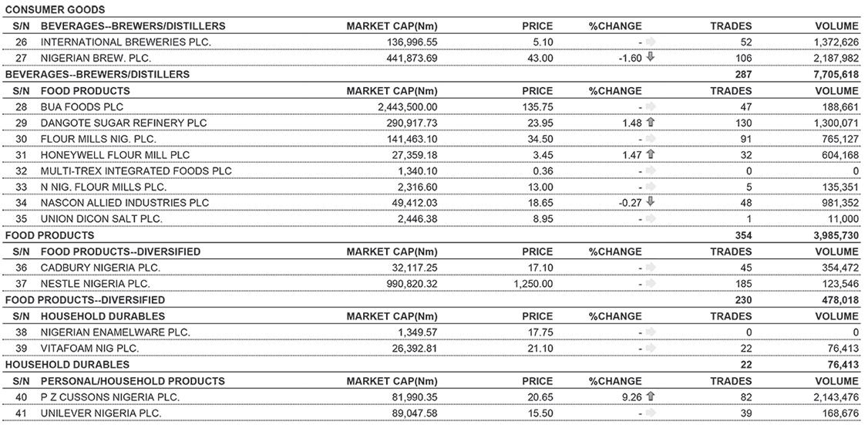Image resolution: width=868 pixels, height=425 pixels.
Task: Click the up arrow beside Honeywell Flour 1.47
Action: pyautogui.click(x=651, y=154)
